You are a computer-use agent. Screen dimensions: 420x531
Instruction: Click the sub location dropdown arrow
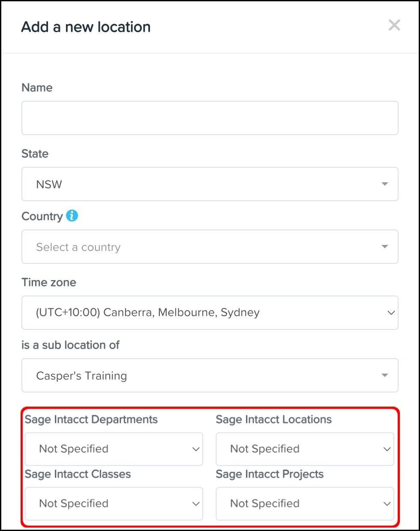tap(385, 375)
